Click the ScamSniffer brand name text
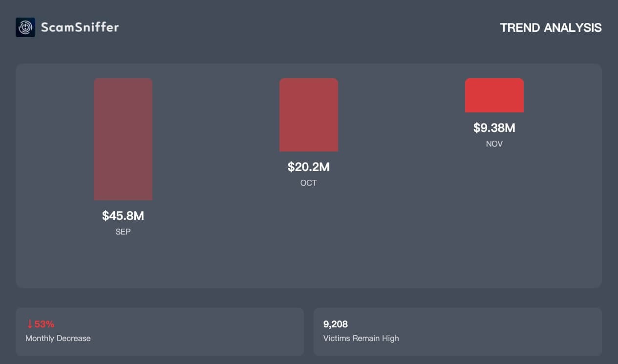 (80, 27)
